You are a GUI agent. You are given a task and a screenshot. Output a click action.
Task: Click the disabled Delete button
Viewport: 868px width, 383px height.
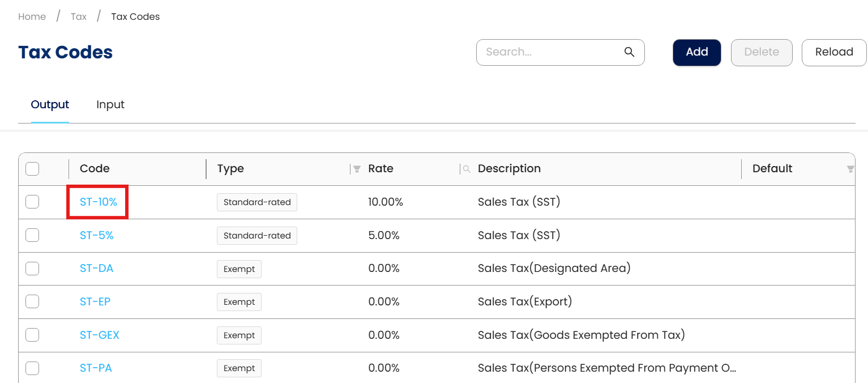761,52
